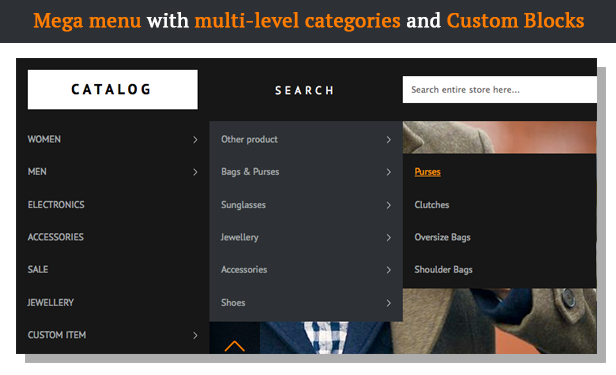616x375 pixels.
Task: Open the Accessories submenu arrow
Action: [x=389, y=270]
